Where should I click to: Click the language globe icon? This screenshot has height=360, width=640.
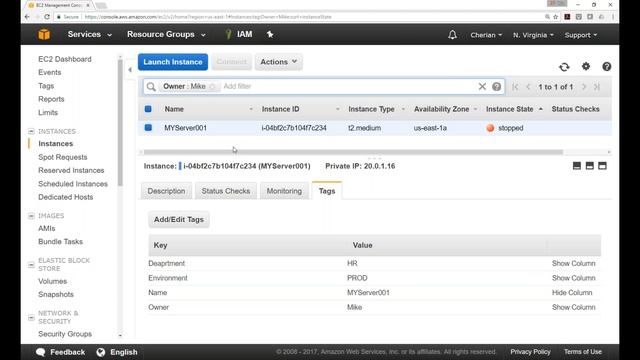pyautogui.click(x=101, y=352)
